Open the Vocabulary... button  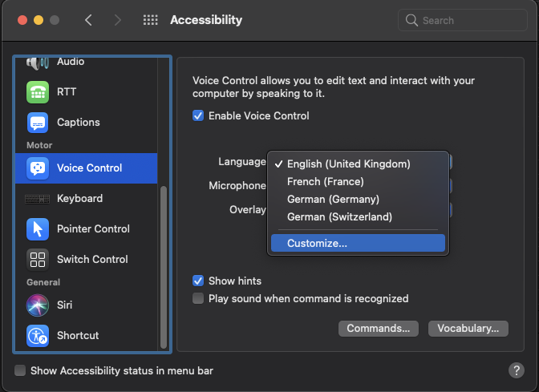click(468, 329)
